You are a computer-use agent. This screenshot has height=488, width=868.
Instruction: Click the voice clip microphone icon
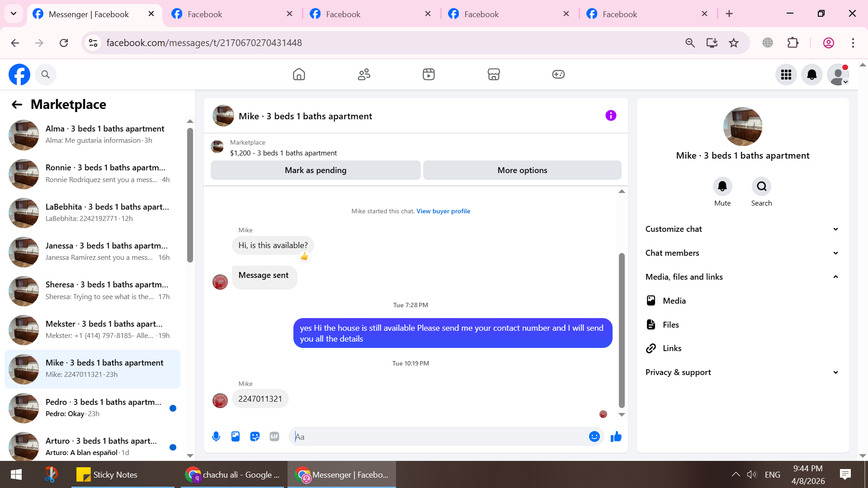[x=216, y=436]
